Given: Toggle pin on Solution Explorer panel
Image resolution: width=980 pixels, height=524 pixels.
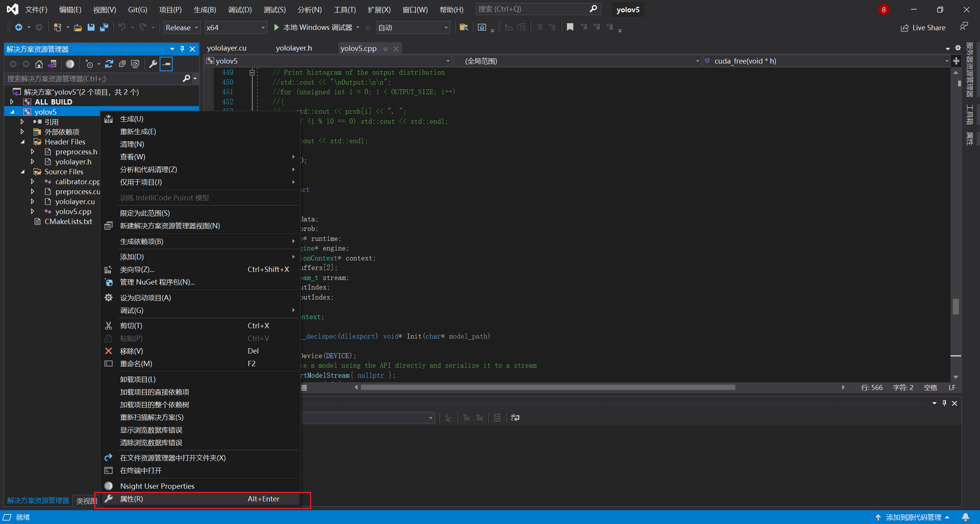Looking at the screenshot, I should point(182,49).
